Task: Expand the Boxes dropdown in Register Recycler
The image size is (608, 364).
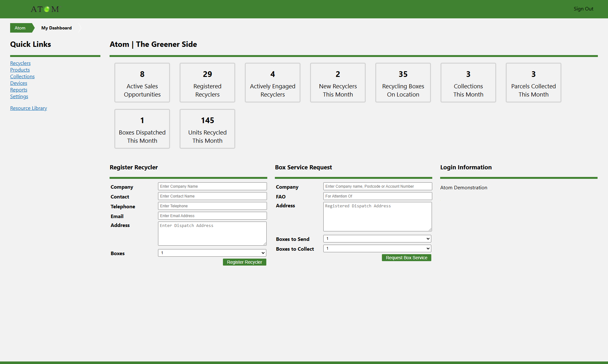Action: click(x=212, y=253)
